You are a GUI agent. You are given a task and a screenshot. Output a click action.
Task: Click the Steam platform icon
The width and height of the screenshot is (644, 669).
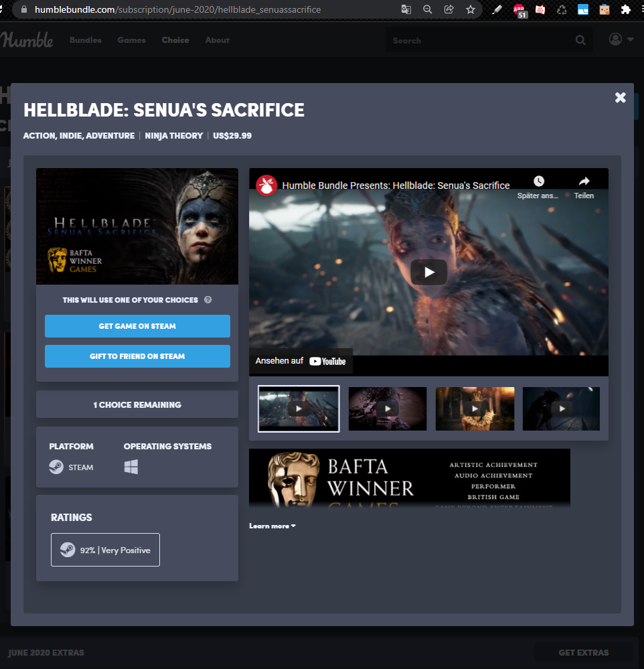[56, 467]
